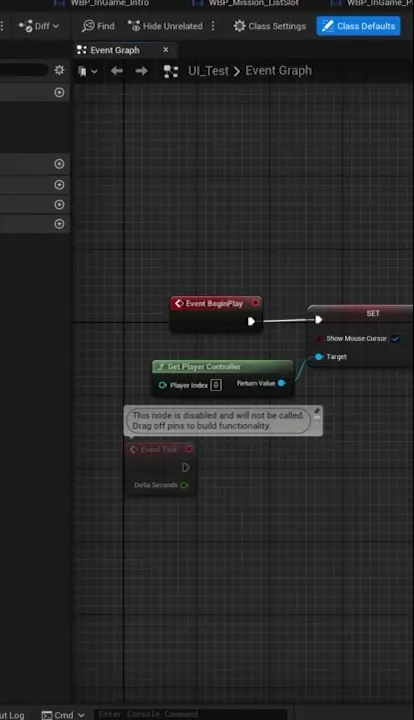Toggle Hide Unrelated nodes
The width and height of the screenshot is (414, 720).
click(x=165, y=26)
